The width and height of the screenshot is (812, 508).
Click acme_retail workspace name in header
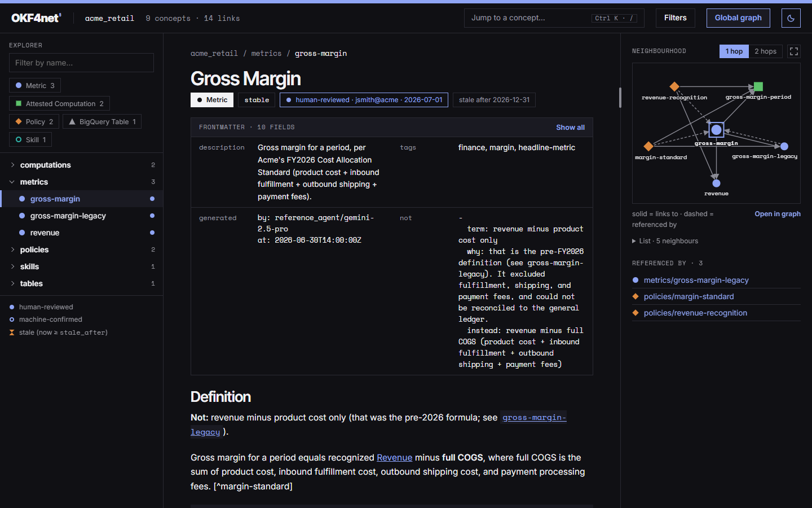[109, 19]
